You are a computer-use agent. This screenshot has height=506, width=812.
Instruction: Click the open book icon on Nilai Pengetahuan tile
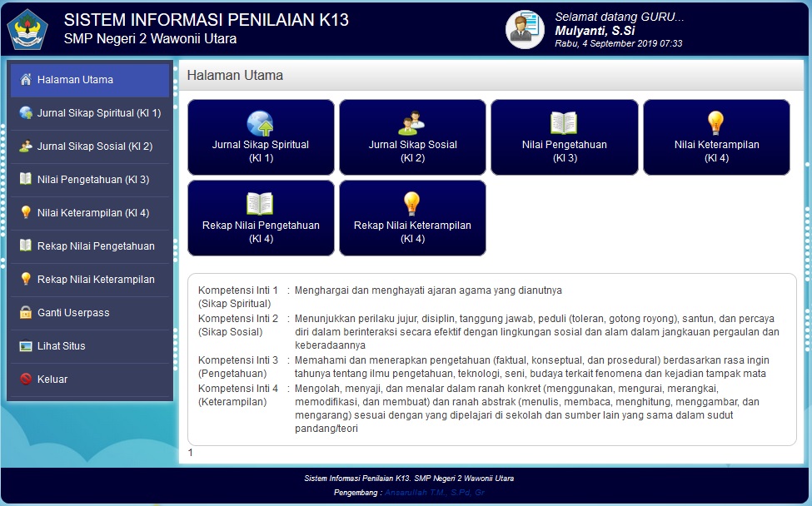point(564,123)
